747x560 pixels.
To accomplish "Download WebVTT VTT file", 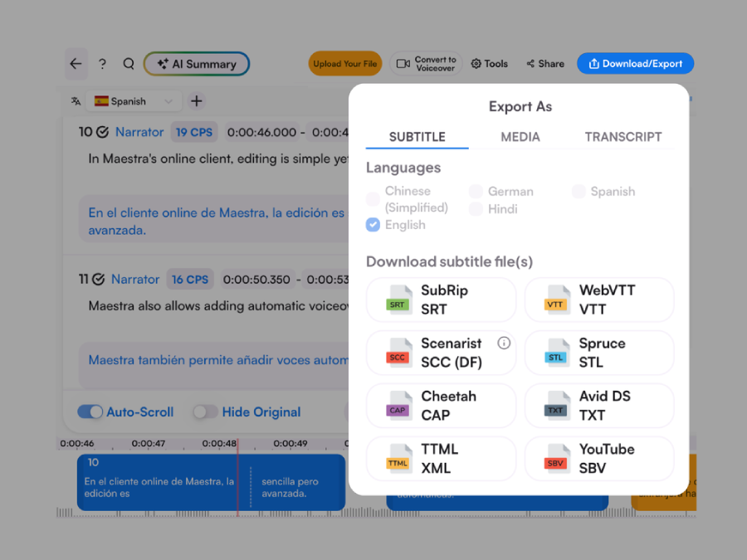I will 599,300.
